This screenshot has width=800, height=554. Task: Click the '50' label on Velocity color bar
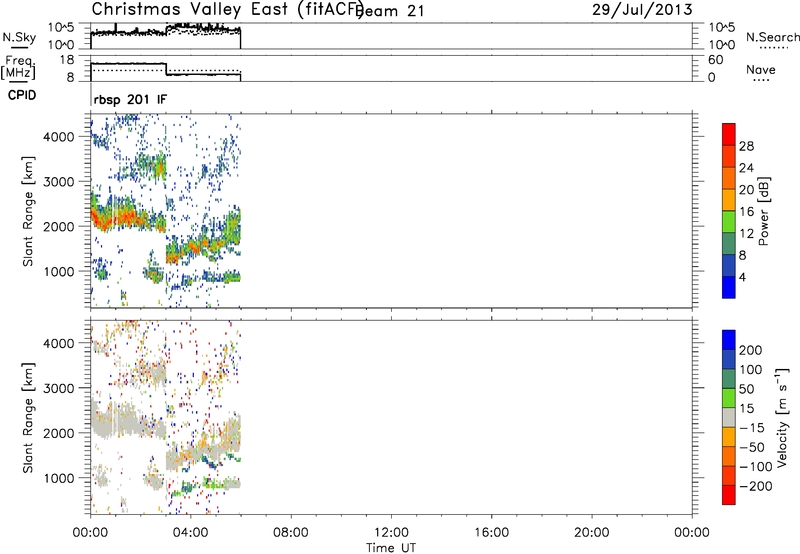pos(746,389)
